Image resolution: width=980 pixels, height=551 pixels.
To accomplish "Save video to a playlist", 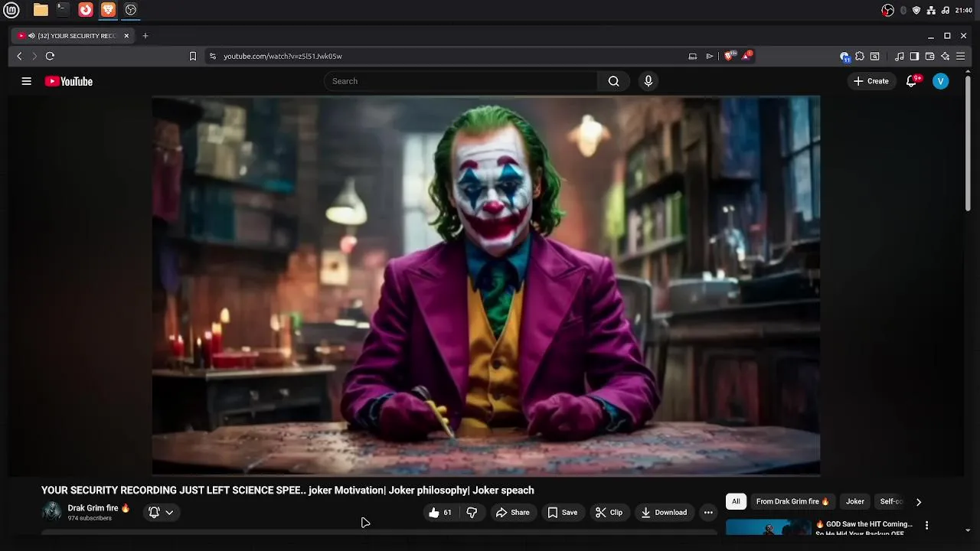I will click(x=562, y=513).
